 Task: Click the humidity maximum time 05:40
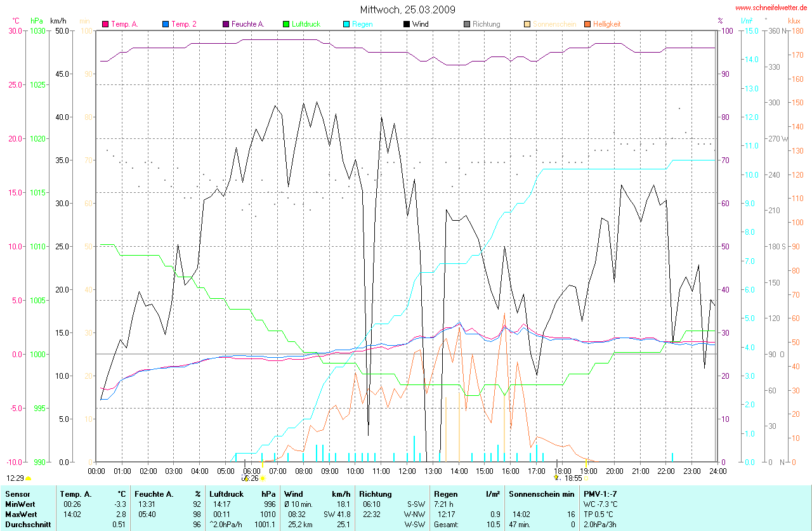147,515
